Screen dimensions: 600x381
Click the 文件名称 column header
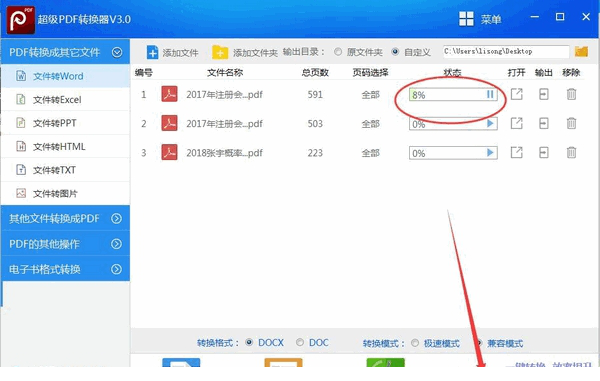point(225,72)
